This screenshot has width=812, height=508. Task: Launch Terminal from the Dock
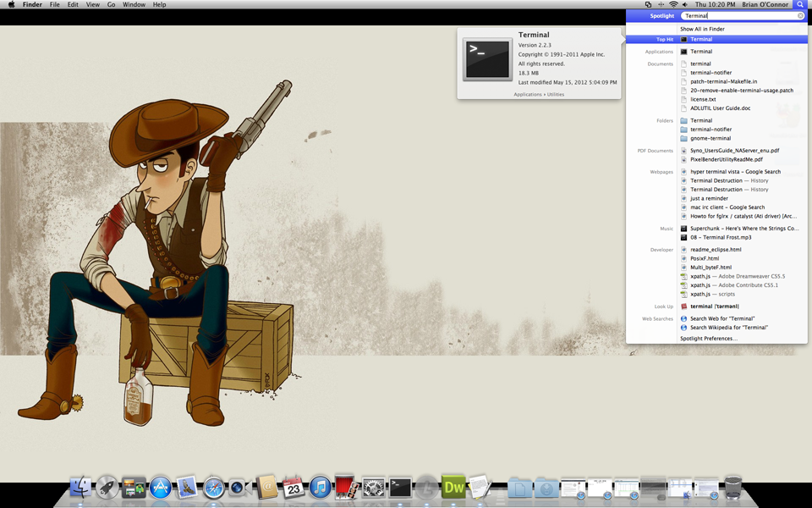(400, 488)
